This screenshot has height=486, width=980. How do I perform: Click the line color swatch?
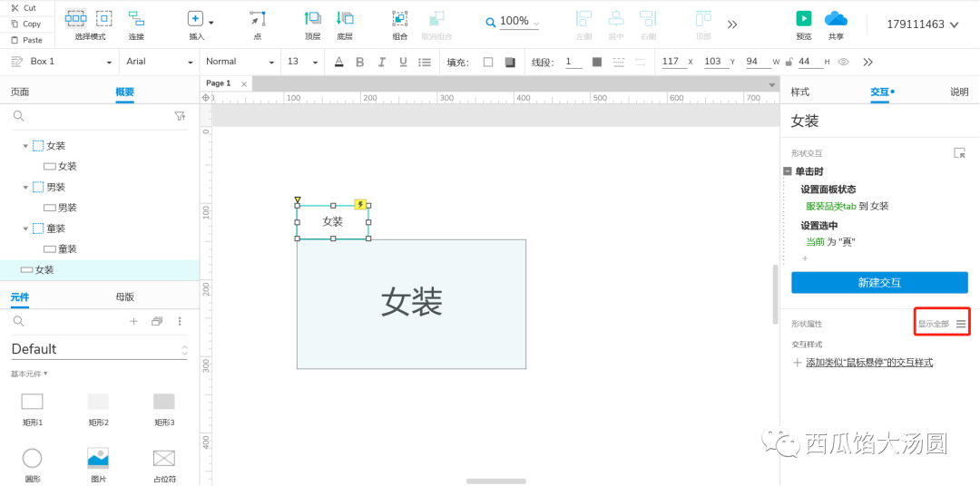click(596, 62)
